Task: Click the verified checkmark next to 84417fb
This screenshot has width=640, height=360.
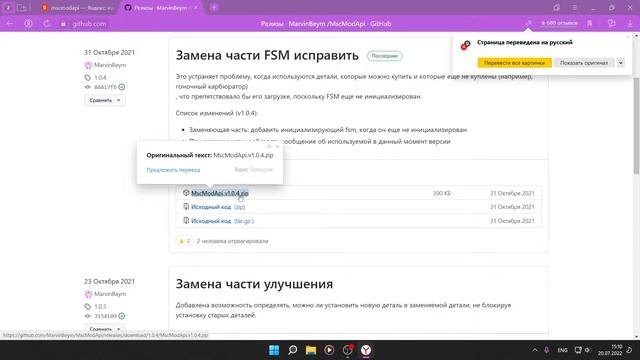Action: (122, 87)
